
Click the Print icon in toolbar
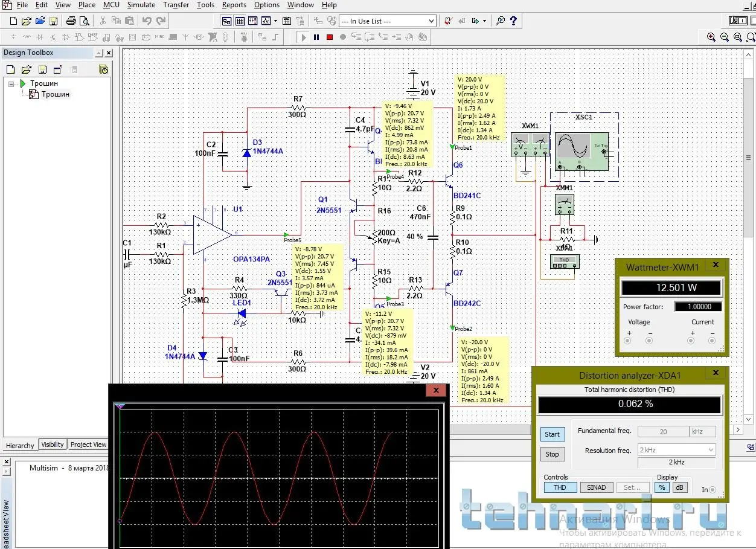pyautogui.click(x=71, y=21)
